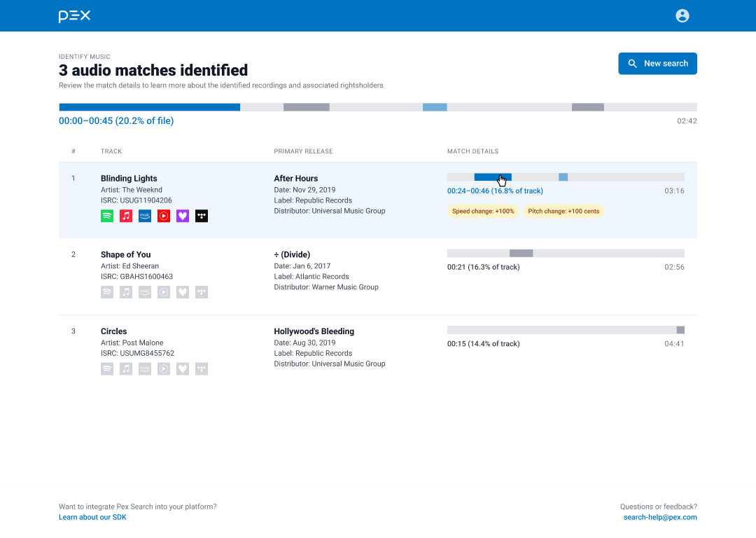Click the highlighted segment on the file timeline

point(149,106)
